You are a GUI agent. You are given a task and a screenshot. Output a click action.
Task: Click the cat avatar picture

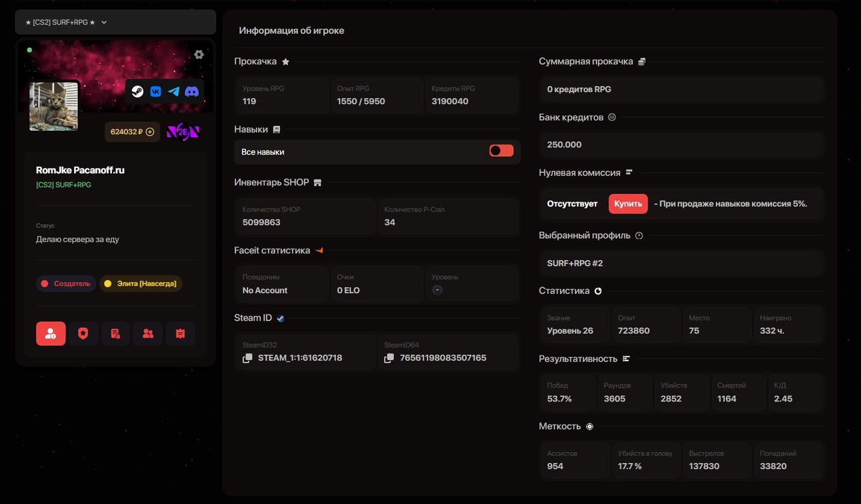[x=54, y=106]
